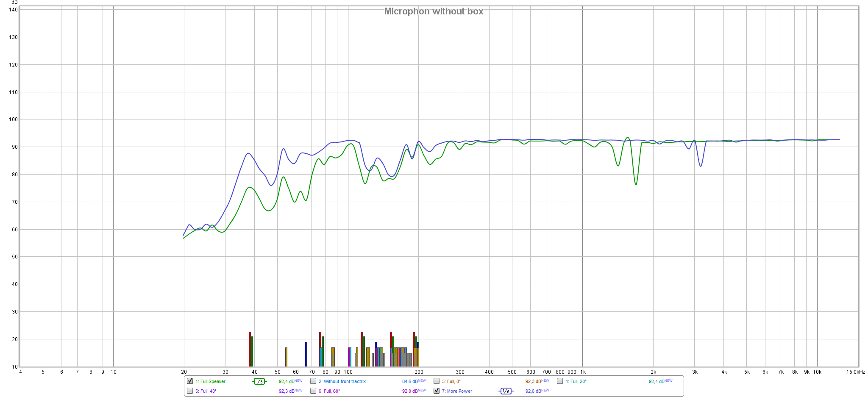Enable the '4: Full, 20°' trace checkbox
The height and width of the screenshot is (397, 868).
560,381
